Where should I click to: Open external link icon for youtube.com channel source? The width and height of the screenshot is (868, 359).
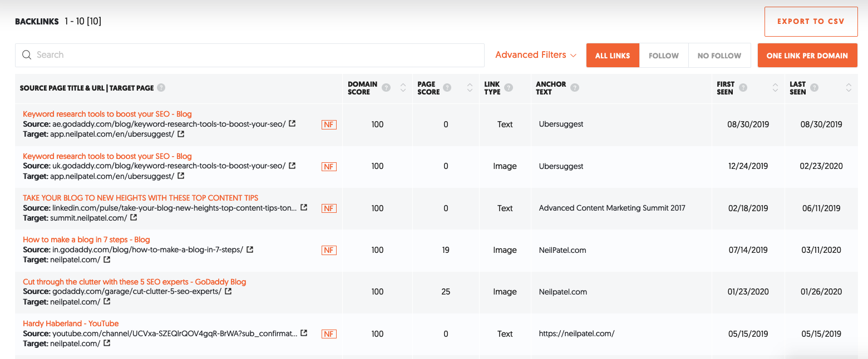click(x=304, y=333)
